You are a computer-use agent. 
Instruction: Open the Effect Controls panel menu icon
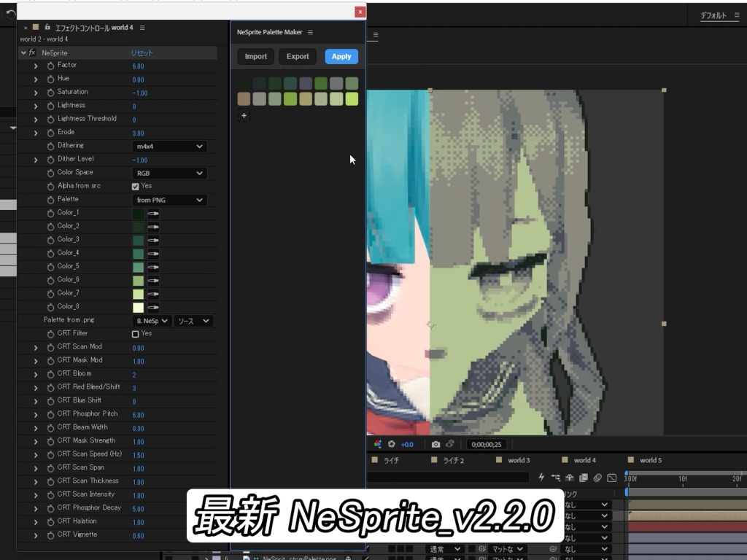pyautogui.click(x=142, y=28)
